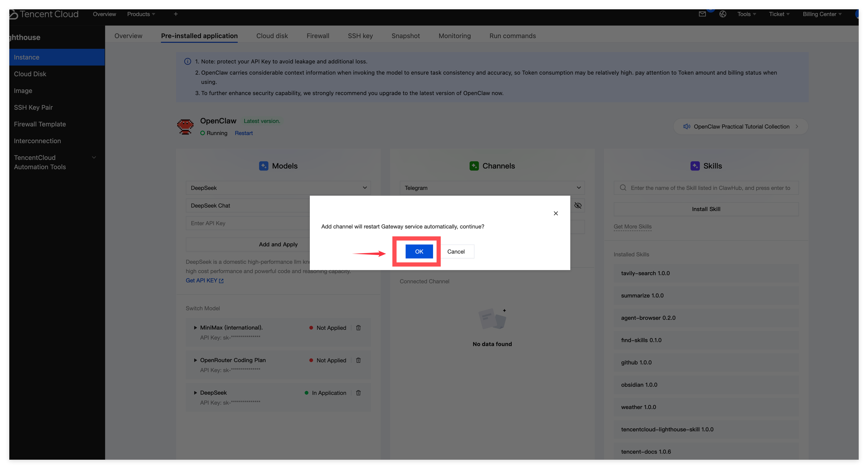Switch to the Firewall tab
This screenshot has width=868, height=469.
tap(318, 36)
